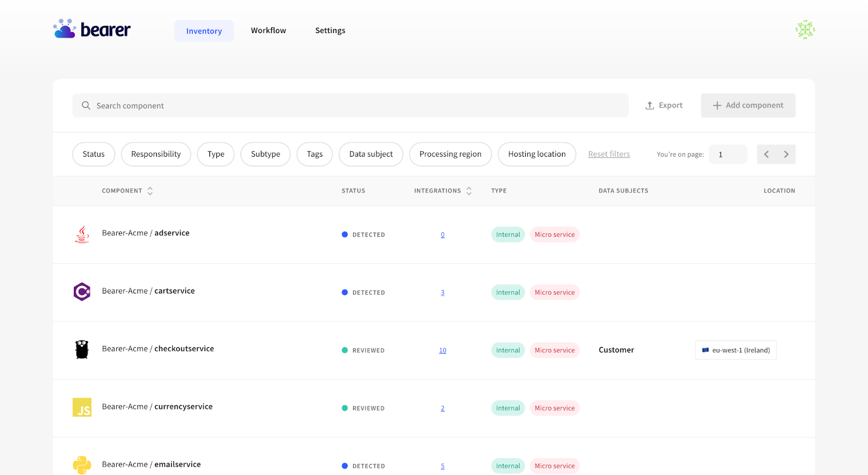Open the Status filter
This screenshot has width=868, height=475.
point(93,154)
